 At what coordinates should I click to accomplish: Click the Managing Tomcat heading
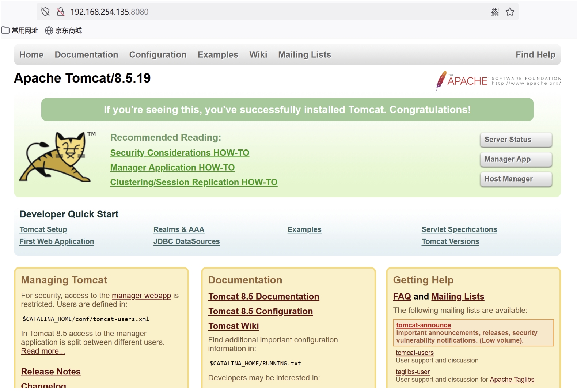point(64,280)
